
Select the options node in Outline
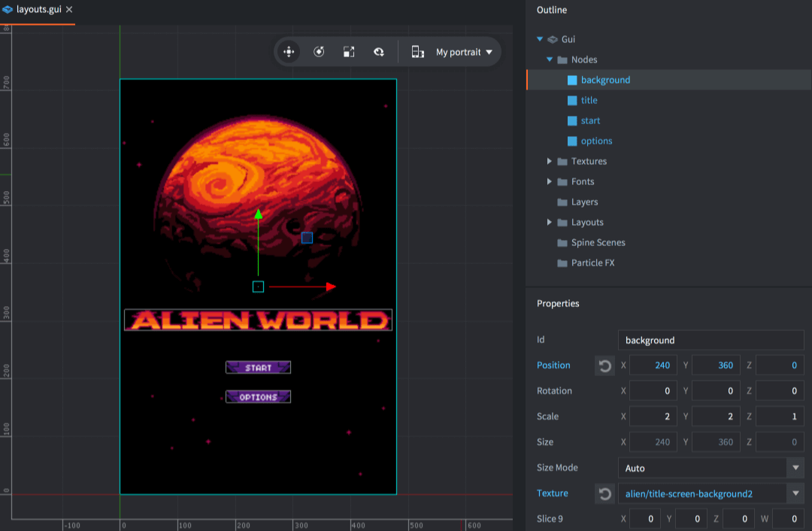[596, 141]
